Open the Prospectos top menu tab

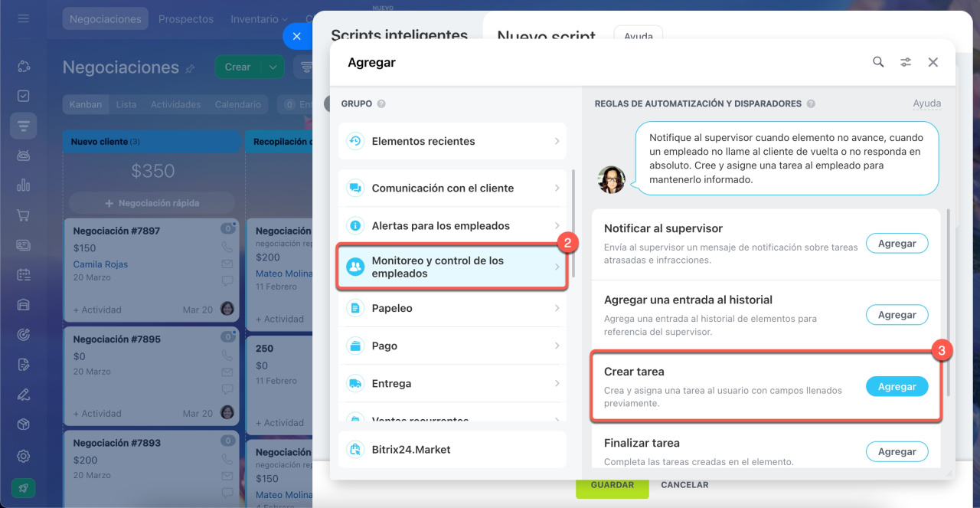tap(185, 19)
